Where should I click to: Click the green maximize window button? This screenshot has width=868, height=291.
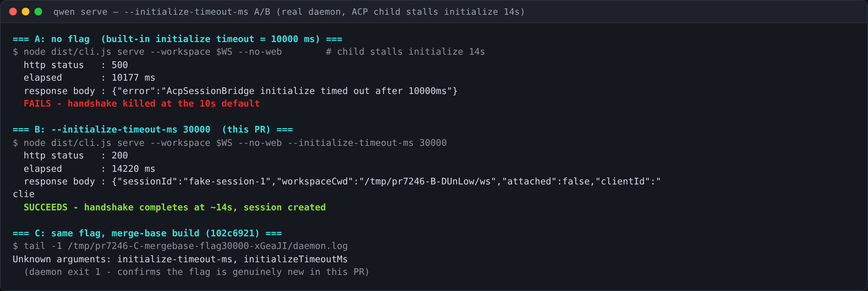coord(38,12)
